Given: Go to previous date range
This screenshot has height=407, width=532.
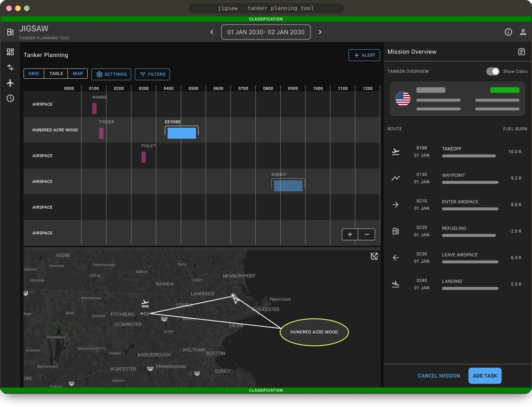Looking at the screenshot, I should (212, 32).
